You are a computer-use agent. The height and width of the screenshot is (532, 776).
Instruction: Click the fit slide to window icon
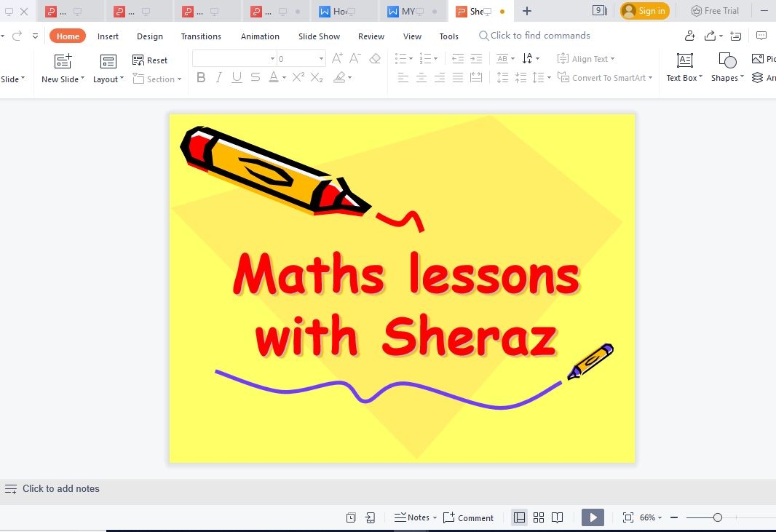point(627,517)
